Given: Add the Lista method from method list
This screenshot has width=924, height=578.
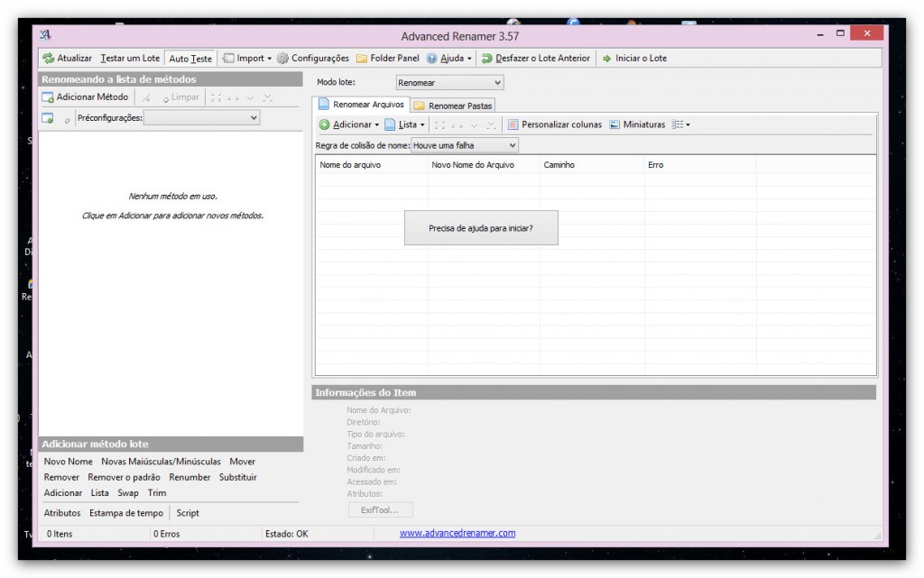Looking at the screenshot, I should 99,492.
